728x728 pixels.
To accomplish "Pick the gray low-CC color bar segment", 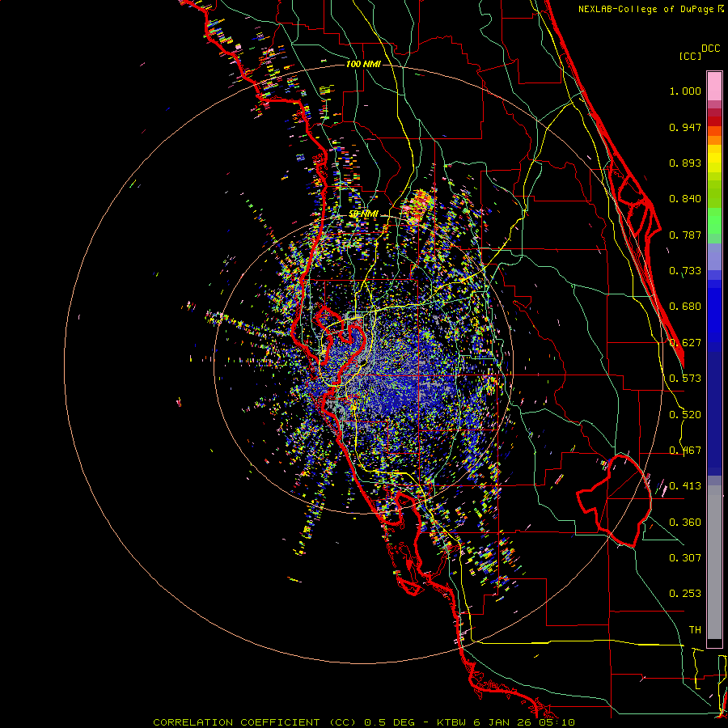I will click(x=714, y=562).
